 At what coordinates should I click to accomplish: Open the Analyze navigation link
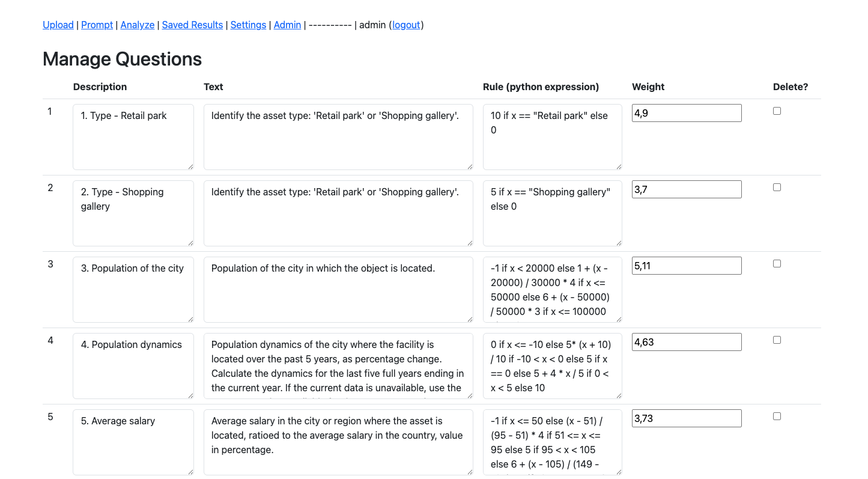[x=137, y=25]
